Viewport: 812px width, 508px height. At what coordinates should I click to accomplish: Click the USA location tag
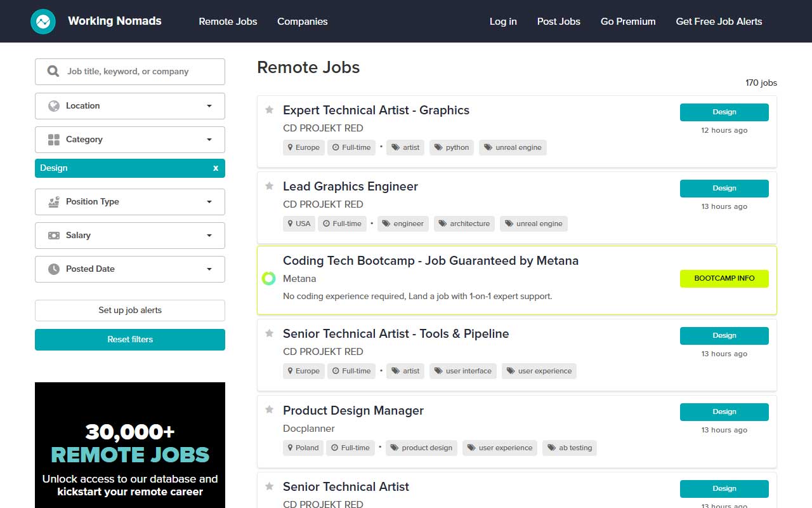299,224
